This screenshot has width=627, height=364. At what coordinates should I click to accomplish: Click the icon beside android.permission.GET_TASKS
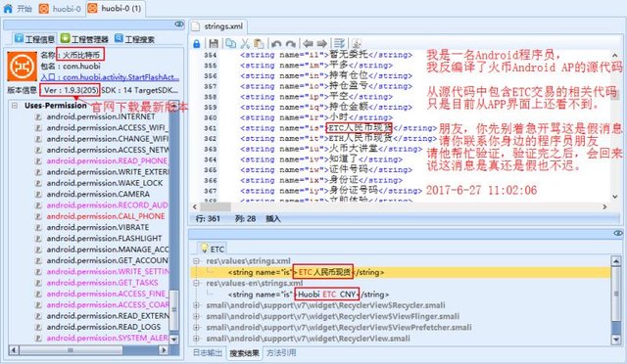pos(38,283)
